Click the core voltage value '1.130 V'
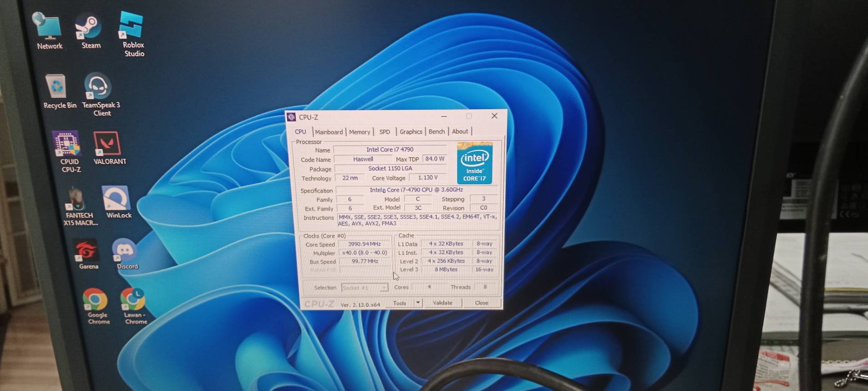Screen dimensions: 868x391 [427, 177]
